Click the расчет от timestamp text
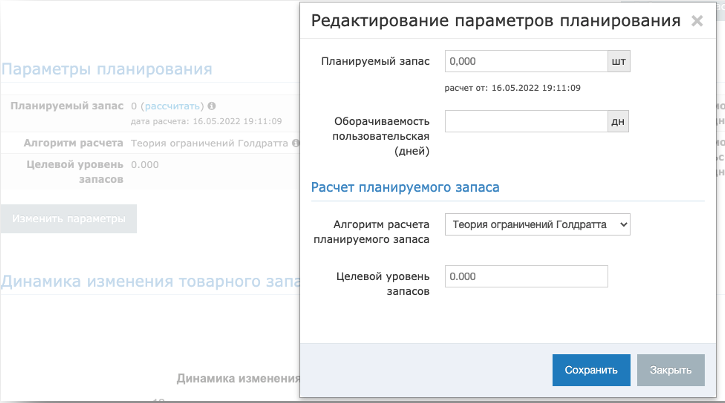Image resolution: width=725 pixels, height=403 pixels. (512, 88)
